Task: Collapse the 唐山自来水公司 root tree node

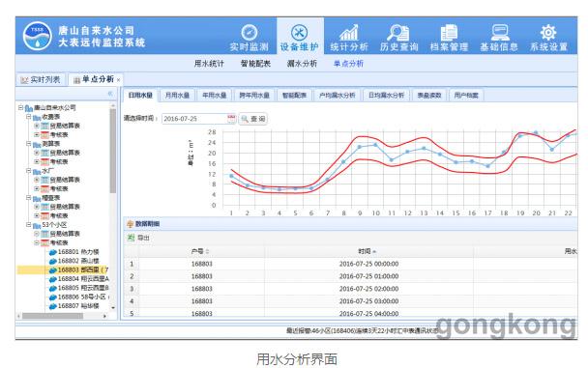Action: click(21, 108)
